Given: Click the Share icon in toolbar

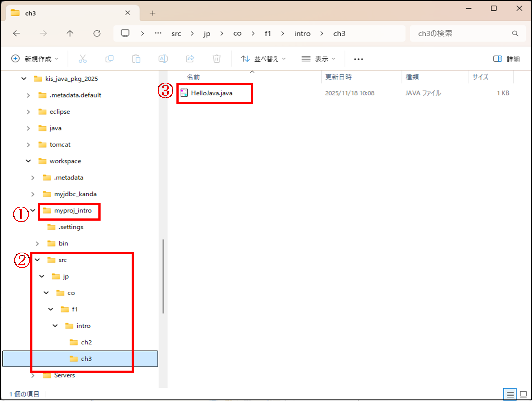Looking at the screenshot, I should click(190, 59).
